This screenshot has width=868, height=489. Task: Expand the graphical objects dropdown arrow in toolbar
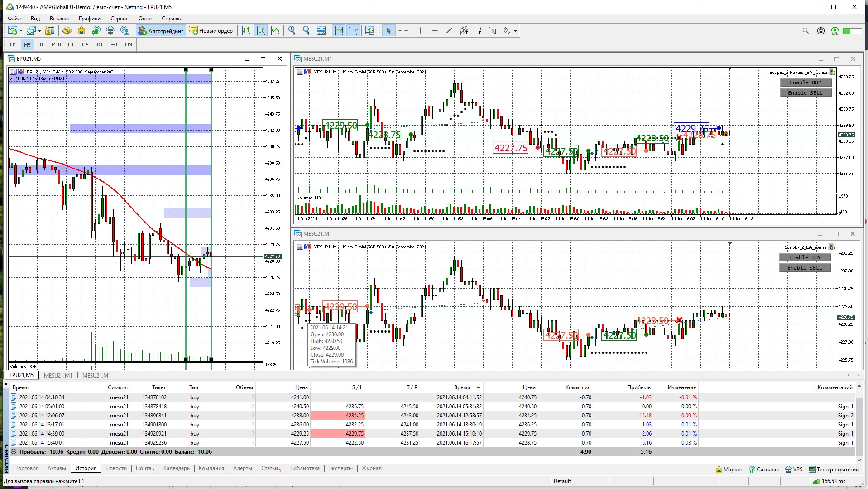pyautogui.click(x=515, y=31)
